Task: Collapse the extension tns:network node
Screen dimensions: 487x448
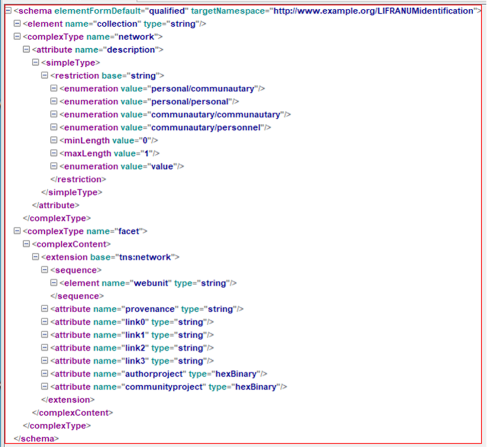Action: (35, 257)
